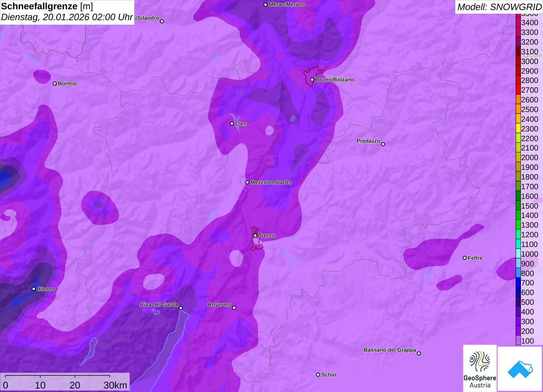Image resolution: width=543 pixels, height=392 pixels.
Task: Click the 'Bienno' label text
Action: coord(46,289)
